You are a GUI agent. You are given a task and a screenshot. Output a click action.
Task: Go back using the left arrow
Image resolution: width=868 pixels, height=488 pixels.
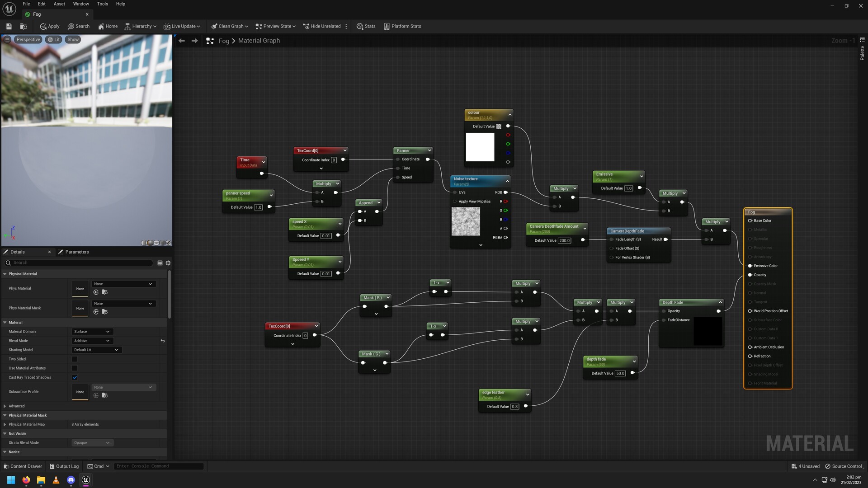pos(182,41)
